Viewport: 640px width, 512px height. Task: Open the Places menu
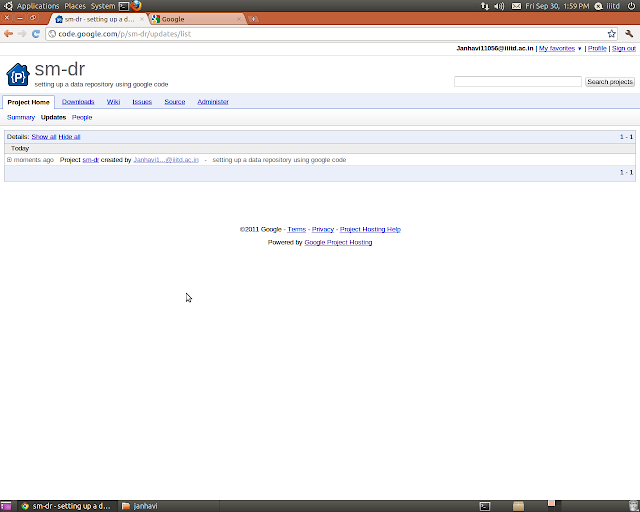click(x=75, y=6)
